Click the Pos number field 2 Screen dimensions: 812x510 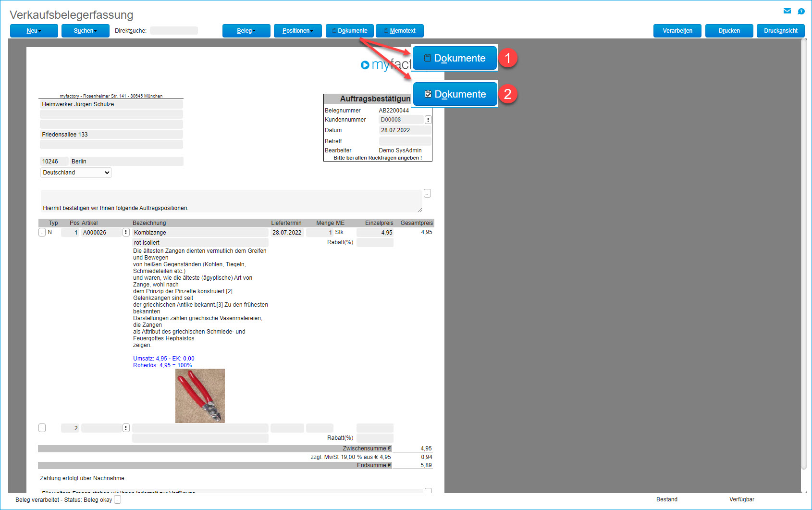click(x=70, y=428)
